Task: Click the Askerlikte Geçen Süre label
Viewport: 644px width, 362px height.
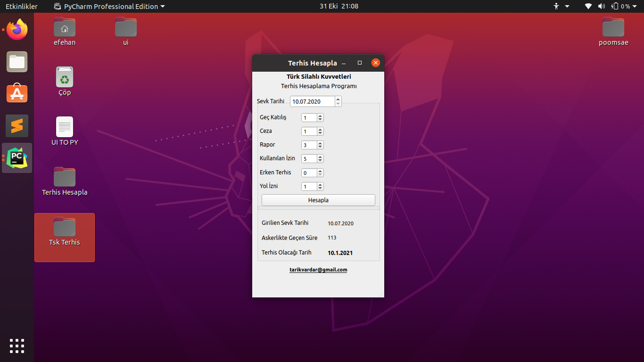Action: tap(289, 238)
